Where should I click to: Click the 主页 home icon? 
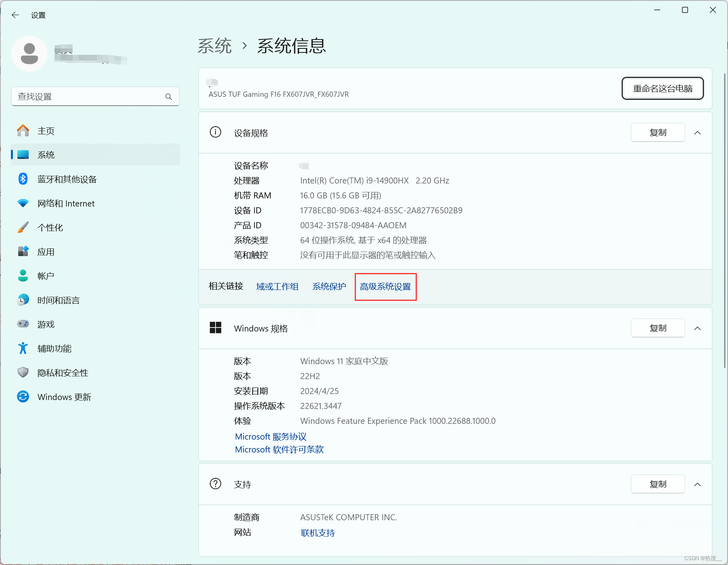[x=23, y=131]
